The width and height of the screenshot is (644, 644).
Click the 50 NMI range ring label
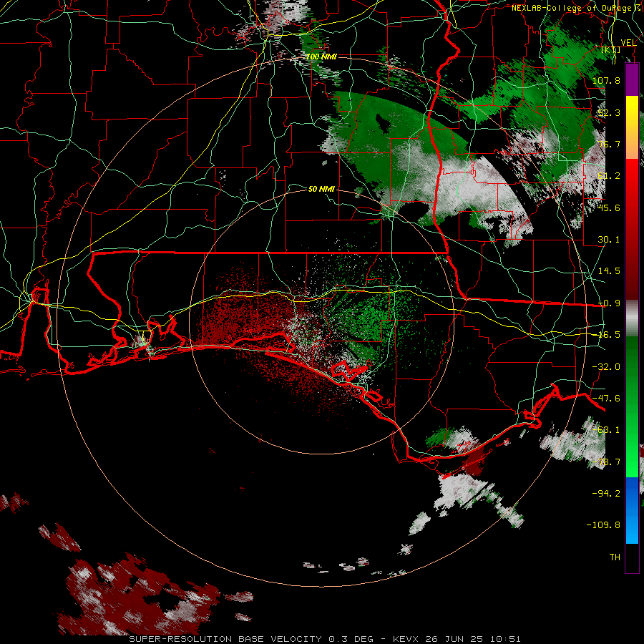[x=321, y=189]
